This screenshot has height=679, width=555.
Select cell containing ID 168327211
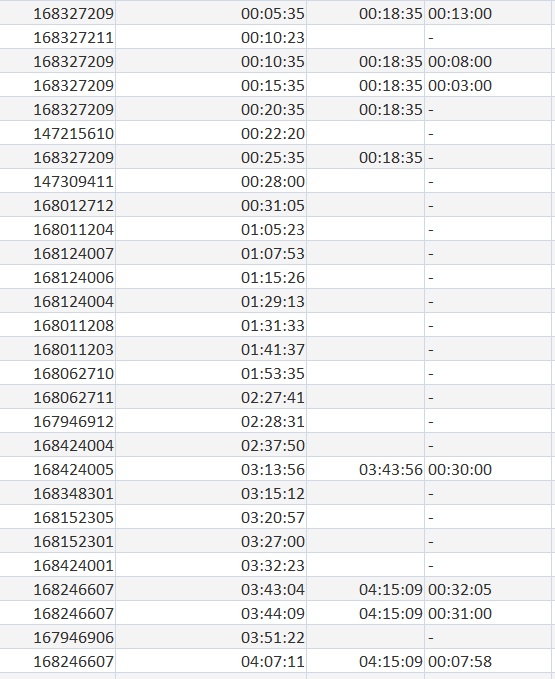pyautogui.click(x=57, y=37)
